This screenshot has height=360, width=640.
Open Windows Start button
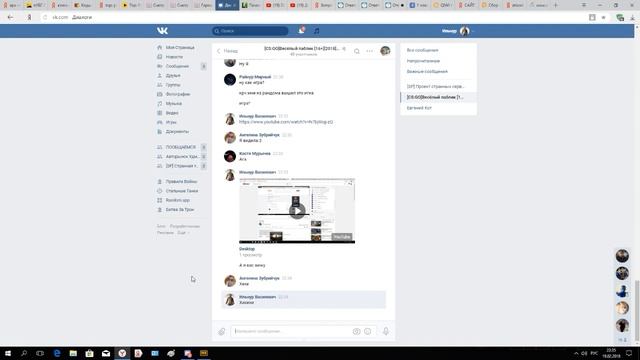point(8,353)
